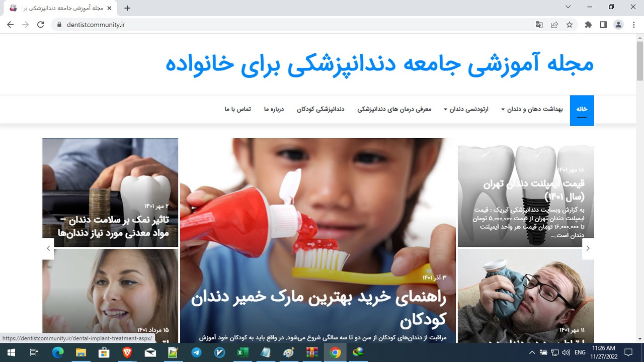Image resolution: width=644 pixels, height=362 pixels.
Task: Show hidden system tray icons
Action: pos(532,352)
